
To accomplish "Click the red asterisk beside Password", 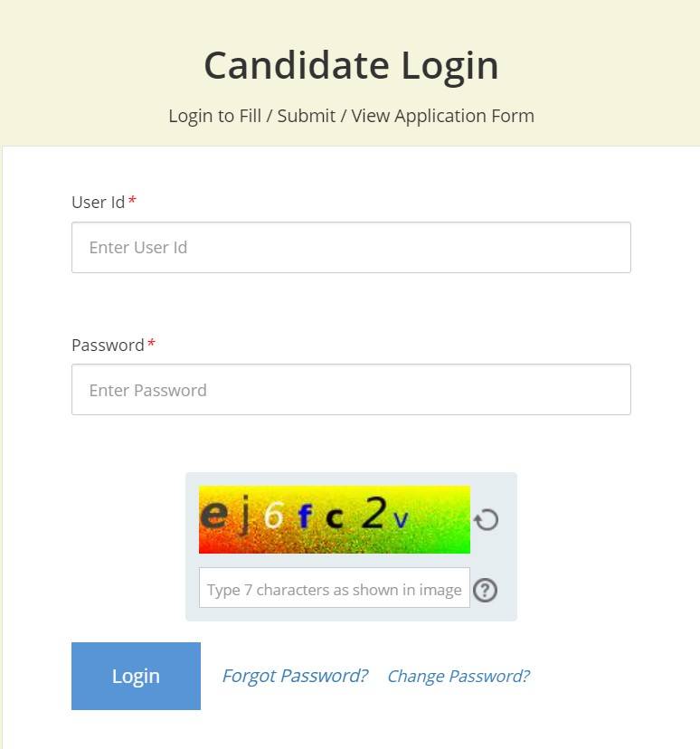I will pos(151,345).
